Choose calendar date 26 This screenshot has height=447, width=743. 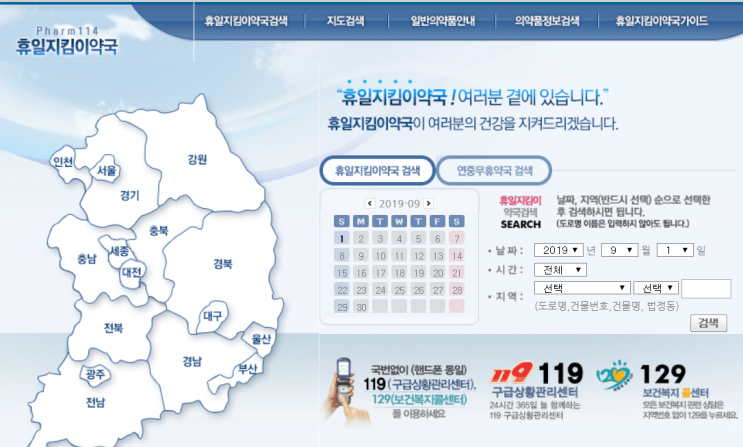click(x=418, y=290)
